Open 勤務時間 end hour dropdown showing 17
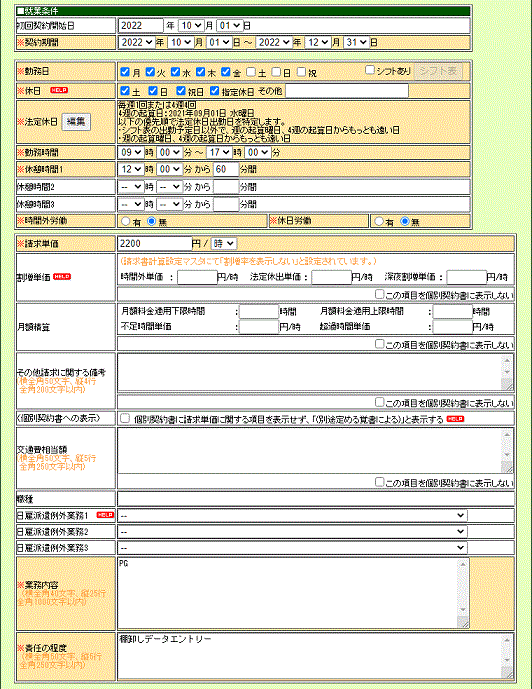Image resolution: width=532 pixels, height=689 pixels. coord(219,152)
